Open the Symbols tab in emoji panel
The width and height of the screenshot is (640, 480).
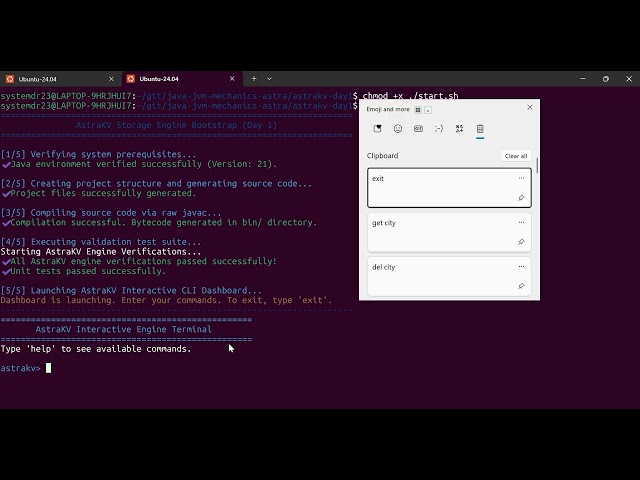point(459,129)
